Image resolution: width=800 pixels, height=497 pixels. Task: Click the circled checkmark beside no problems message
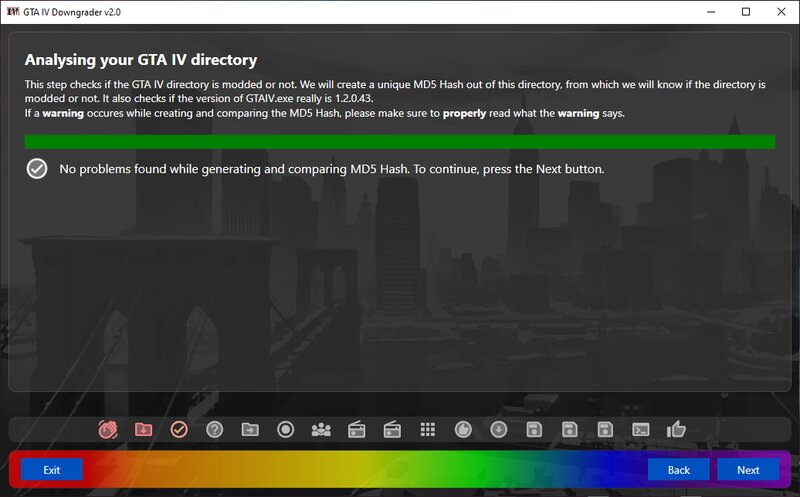coord(37,169)
